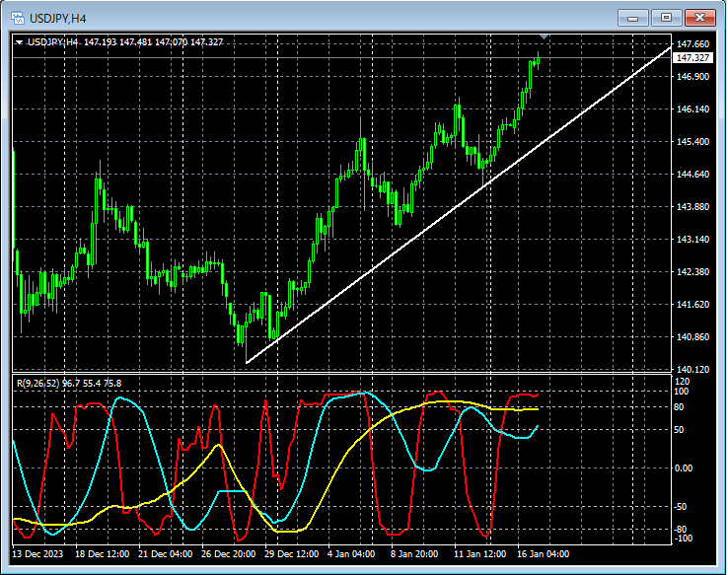Click the 21 Dec 04:00 time label
728x575 pixels.
point(166,554)
